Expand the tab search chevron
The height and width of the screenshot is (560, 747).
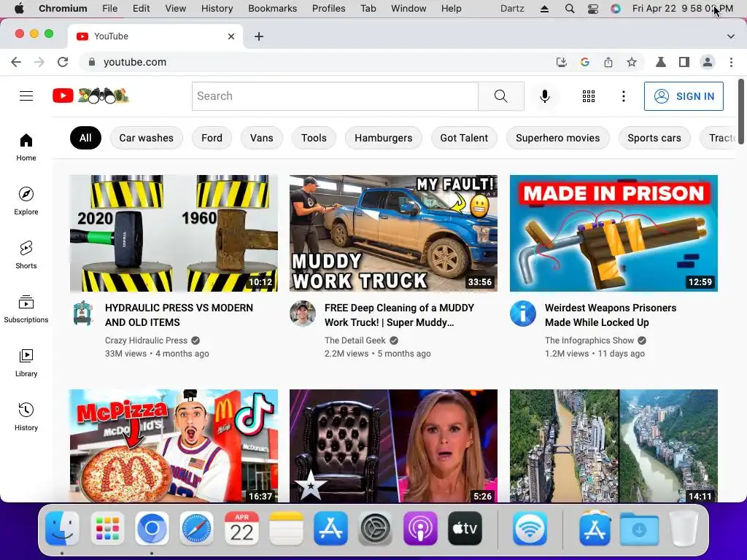(730, 36)
